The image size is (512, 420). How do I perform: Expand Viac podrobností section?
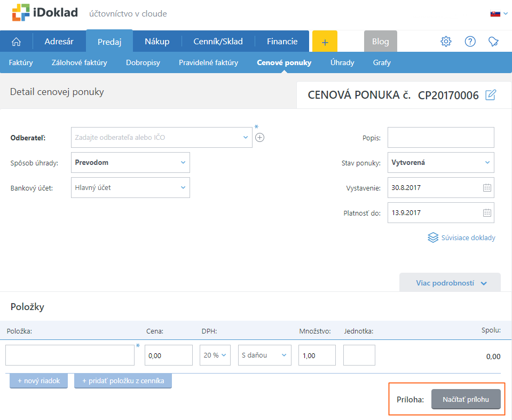coord(450,283)
